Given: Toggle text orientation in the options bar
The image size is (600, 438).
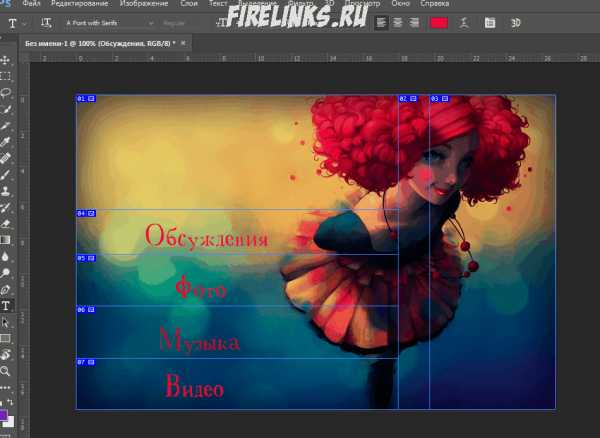Looking at the screenshot, I should click(x=46, y=23).
